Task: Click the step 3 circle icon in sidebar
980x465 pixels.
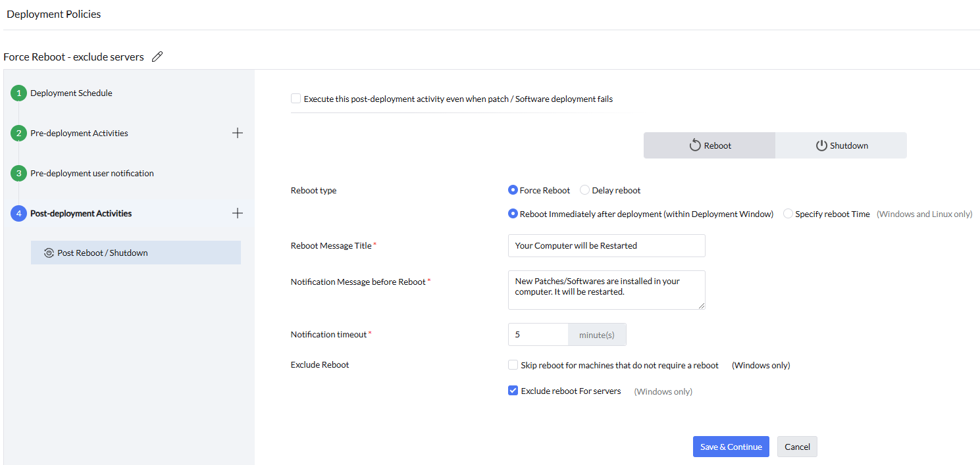Action: tap(18, 173)
